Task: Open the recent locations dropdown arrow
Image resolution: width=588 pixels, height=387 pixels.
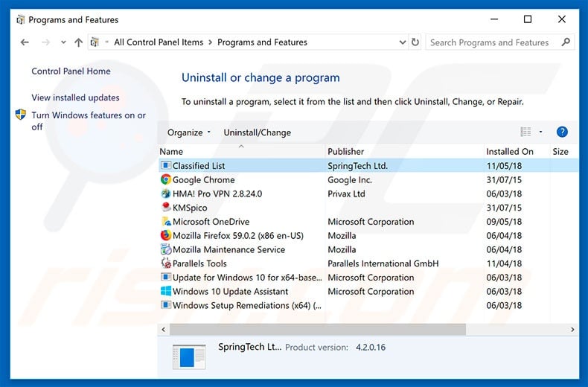Action: [63, 42]
